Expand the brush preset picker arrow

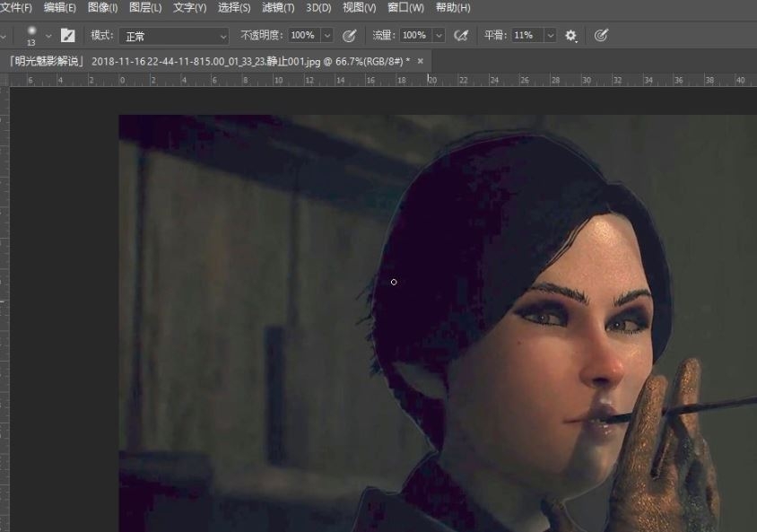(x=48, y=36)
